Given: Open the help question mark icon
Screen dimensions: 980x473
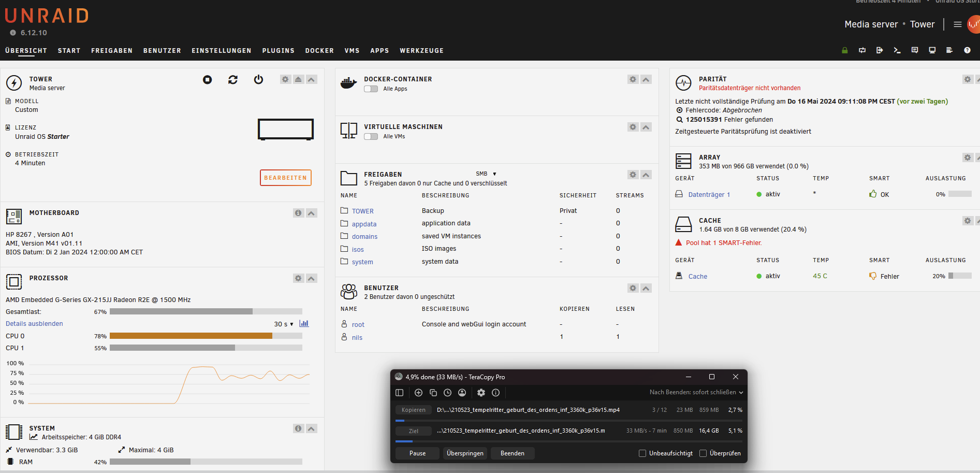Looking at the screenshot, I should (x=967, y=50).
